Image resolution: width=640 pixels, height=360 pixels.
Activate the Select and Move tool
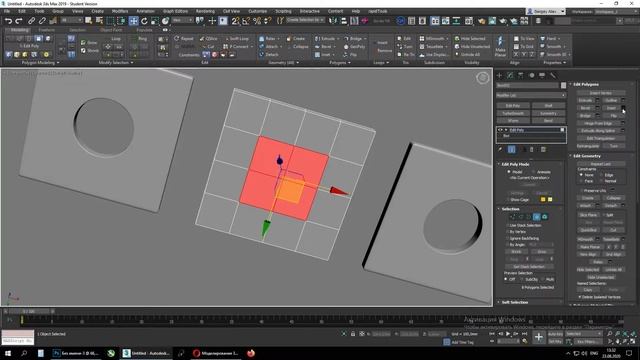click(133, 21)
